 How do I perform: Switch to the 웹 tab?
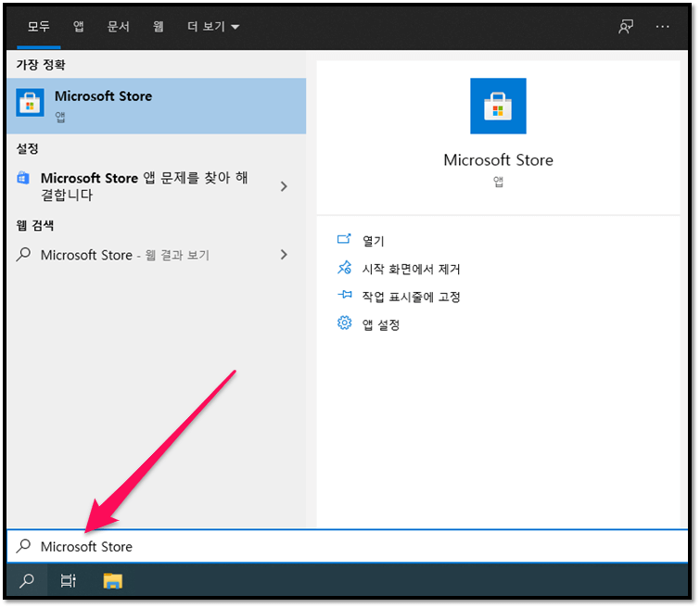coord(158,27)
